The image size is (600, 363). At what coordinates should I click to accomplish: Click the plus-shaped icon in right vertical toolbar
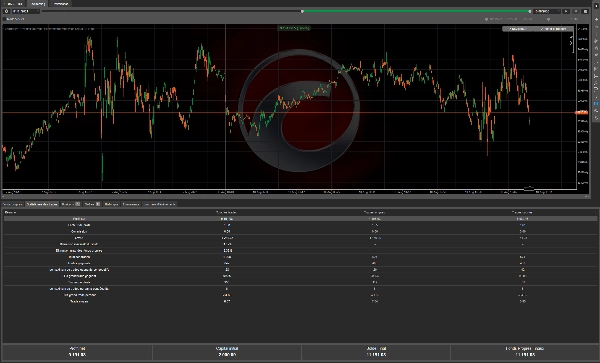(x=596, y=19)
